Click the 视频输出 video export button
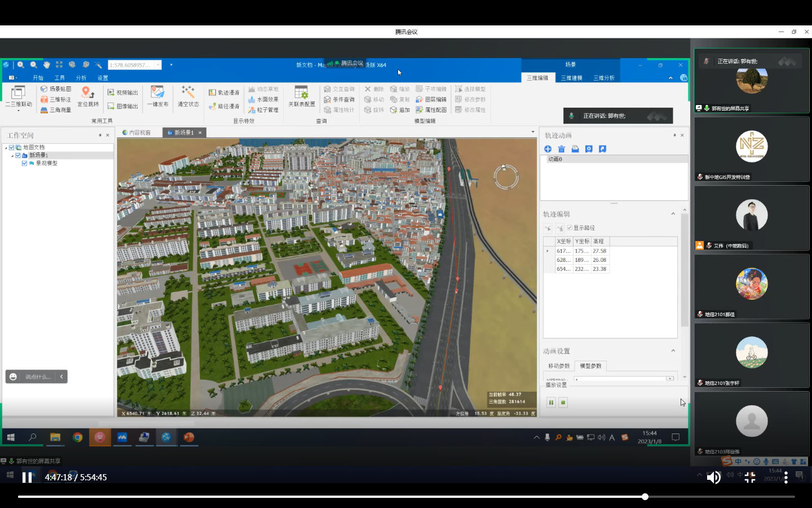The image size is (812, 508). coord(123,93)
